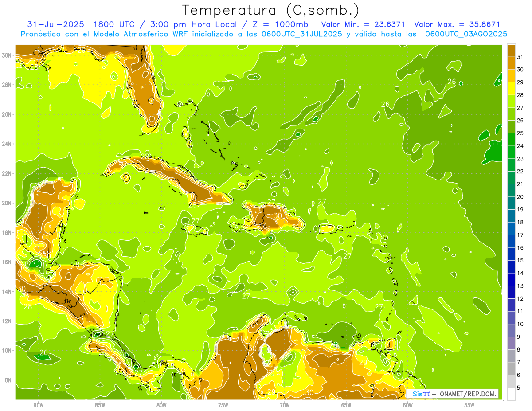Click the "26N" latitude axis label
Viewport: 532px width, 411px height.
tap(7, 114)
